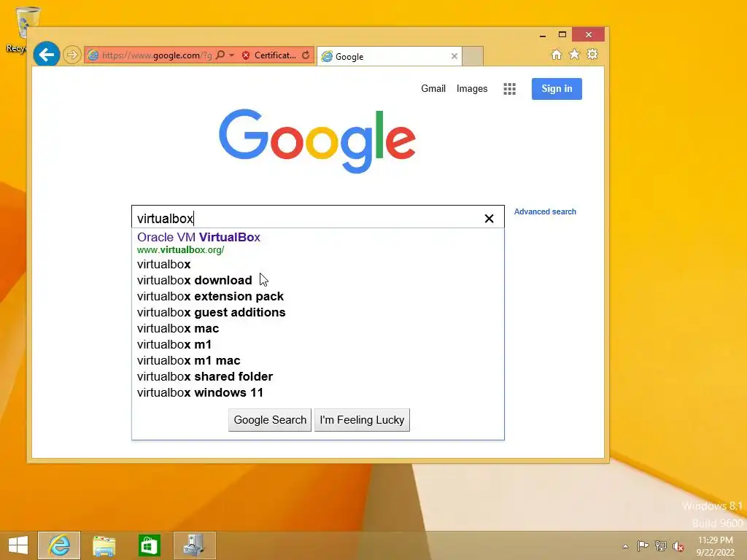Maximize the Internet Explorer window
Screen dimensions: 747x560
(562, 35)
